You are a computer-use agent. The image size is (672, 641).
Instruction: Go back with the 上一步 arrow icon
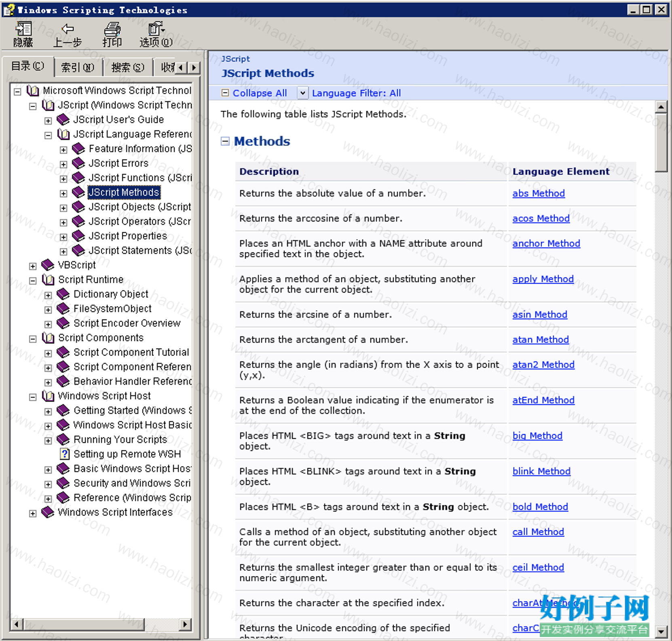68,29
